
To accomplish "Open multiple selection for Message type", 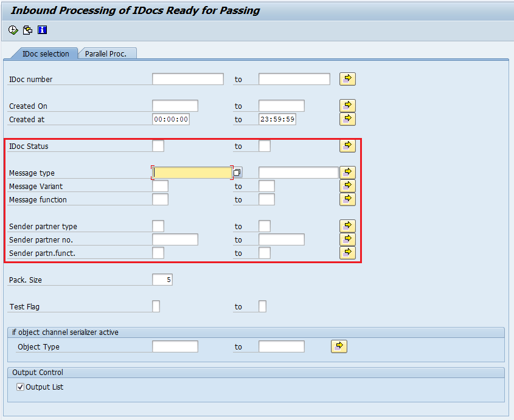I will (347, 173).
